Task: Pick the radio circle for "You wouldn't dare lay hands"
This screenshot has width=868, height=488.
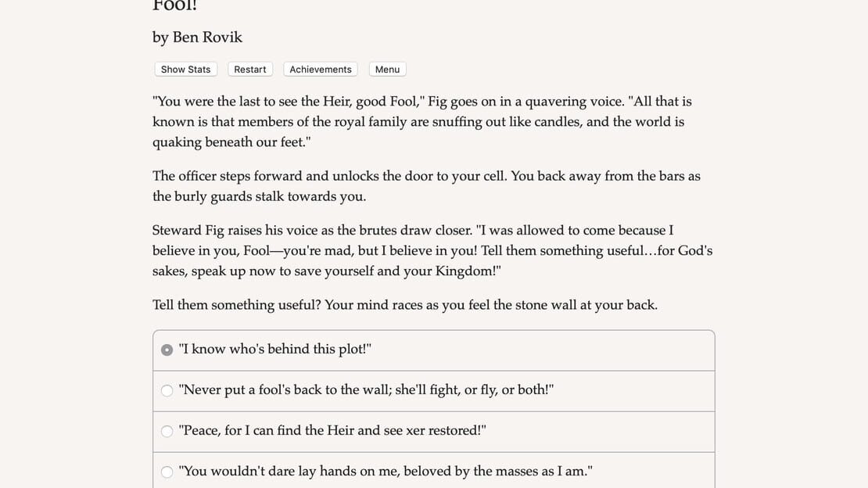Action: pos(167,472)
